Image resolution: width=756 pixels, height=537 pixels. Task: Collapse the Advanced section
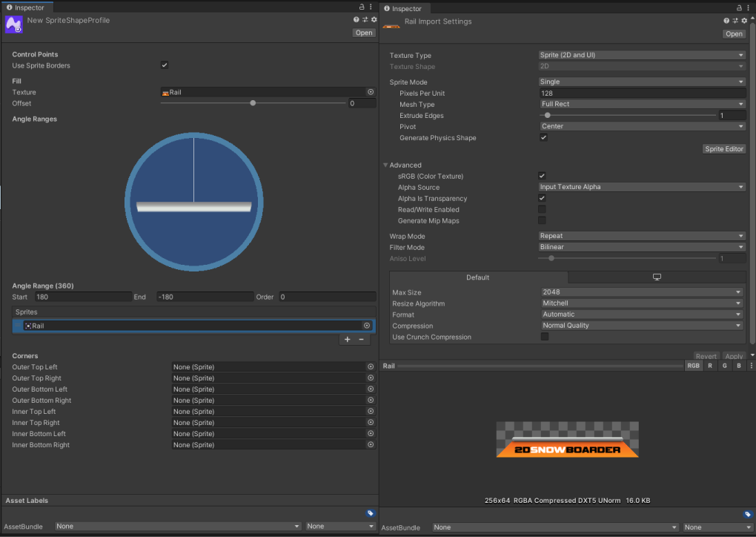point(385,165)
